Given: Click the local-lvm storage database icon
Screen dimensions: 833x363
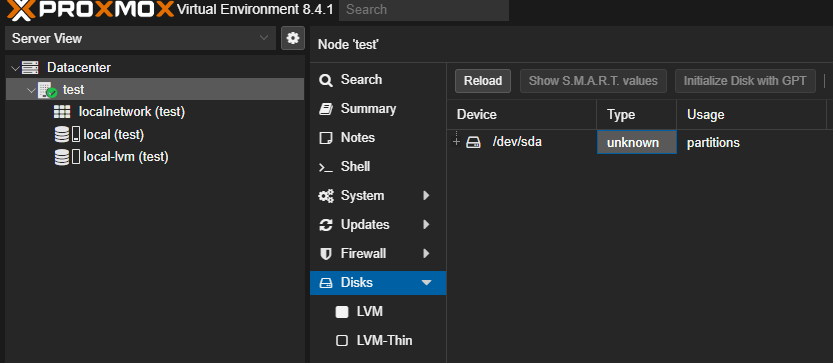Looking at the screenshot, I should 62,157.
